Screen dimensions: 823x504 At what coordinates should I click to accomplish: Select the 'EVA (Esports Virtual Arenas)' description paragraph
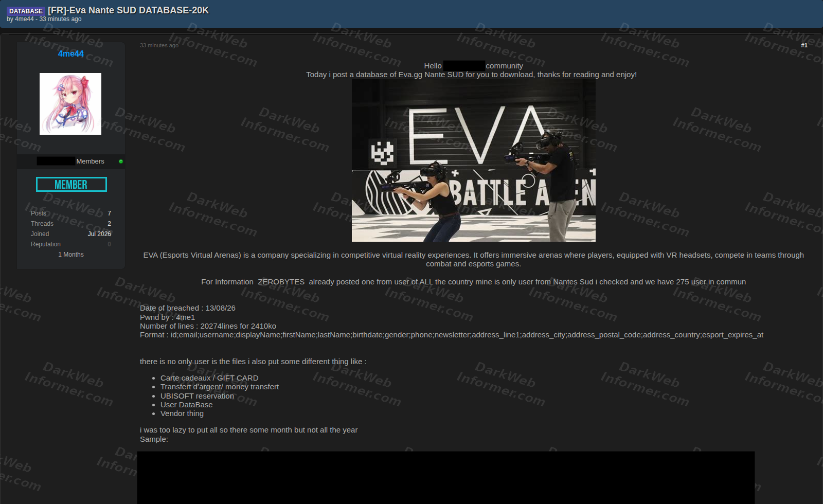point(473,260)
